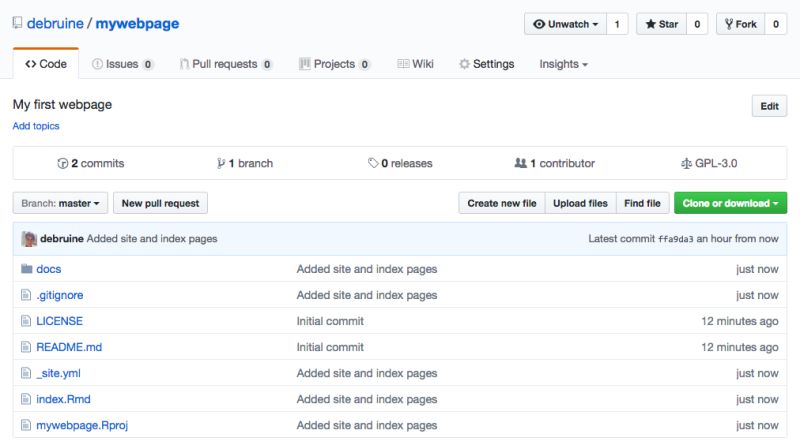Click '12 minutes ago' in LICENSE row
The height and width of the screenshot is (445, 800).
pyautogui.click(x=740, y=321)
